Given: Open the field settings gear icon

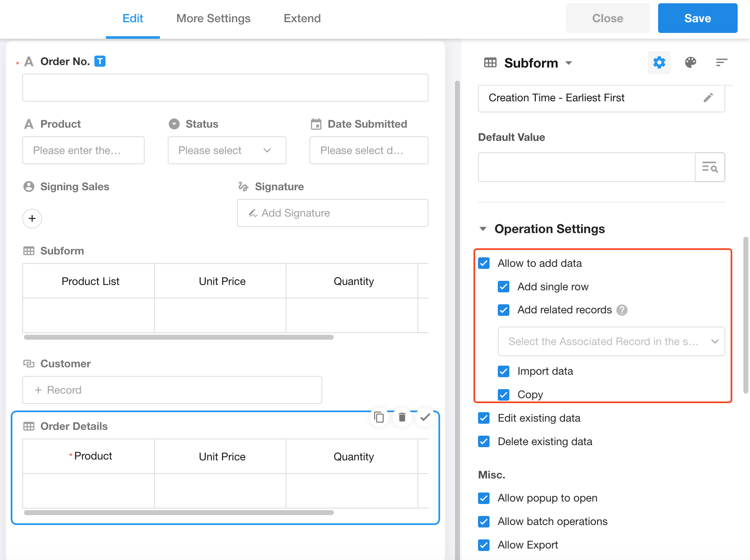Looking at the screenshot, I should tap(659, 63).
